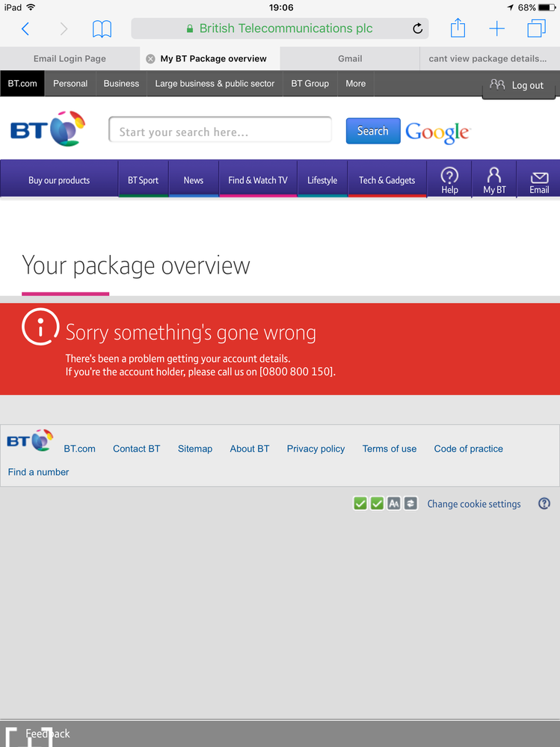Click the Log out button
Screen dimensions: 560x747
pos(519,85)
